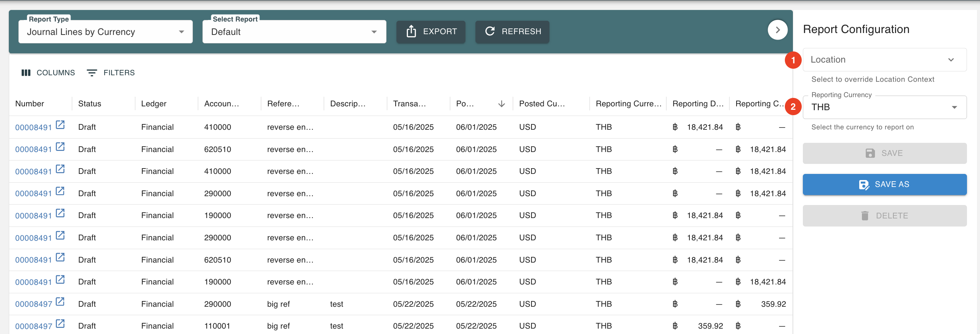Screen dimensions: 980x334
Task: Click the 359.92 debit amount in 110001 row
Action: pos(710,326)
